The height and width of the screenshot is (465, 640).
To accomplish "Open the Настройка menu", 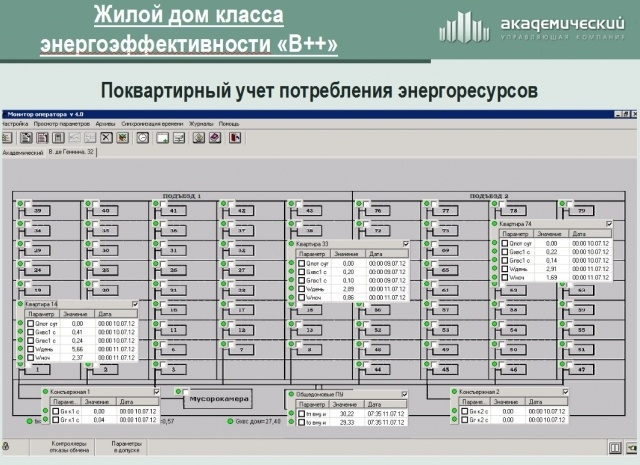I will (15, 124).
